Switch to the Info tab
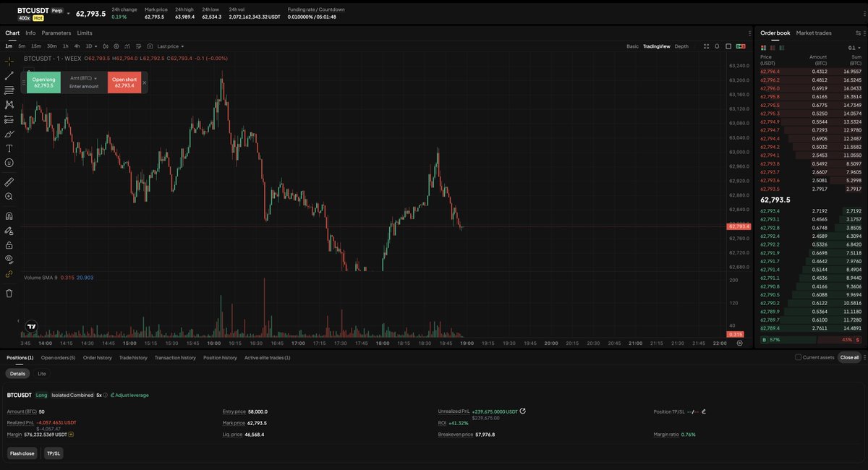 30,33
